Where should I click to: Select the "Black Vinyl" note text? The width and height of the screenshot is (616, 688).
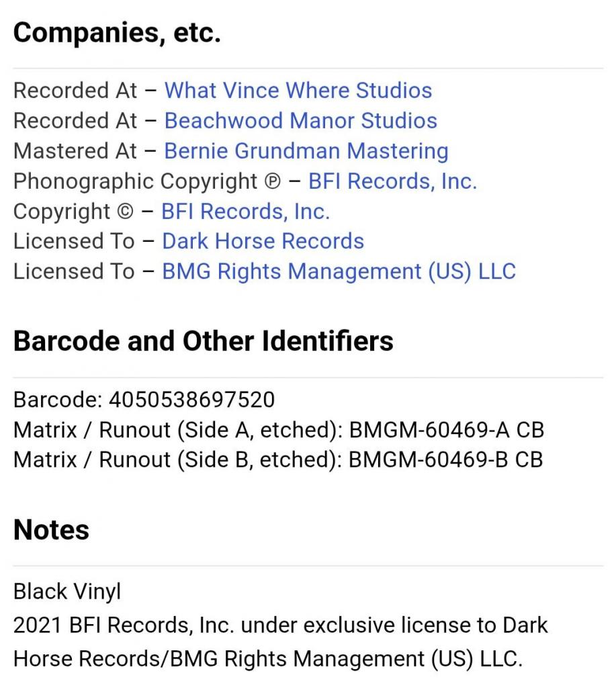click(x=67, y=592)
